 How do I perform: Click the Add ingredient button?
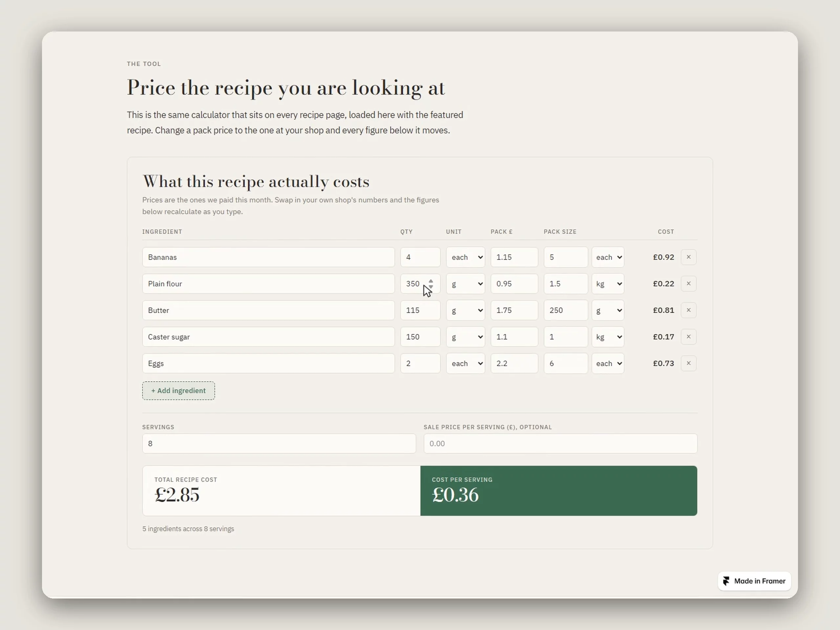coord(178,391)
